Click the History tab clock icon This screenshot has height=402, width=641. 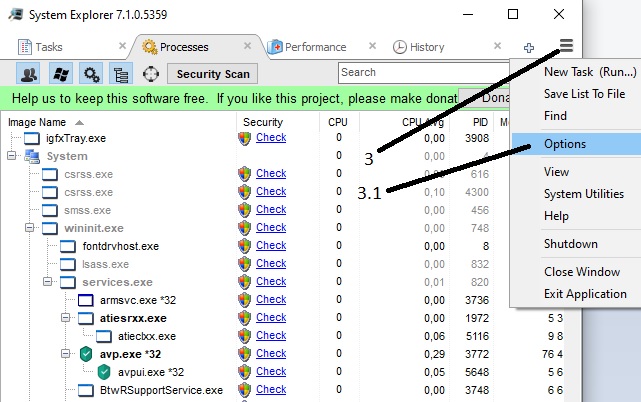[x=399, y=47]
